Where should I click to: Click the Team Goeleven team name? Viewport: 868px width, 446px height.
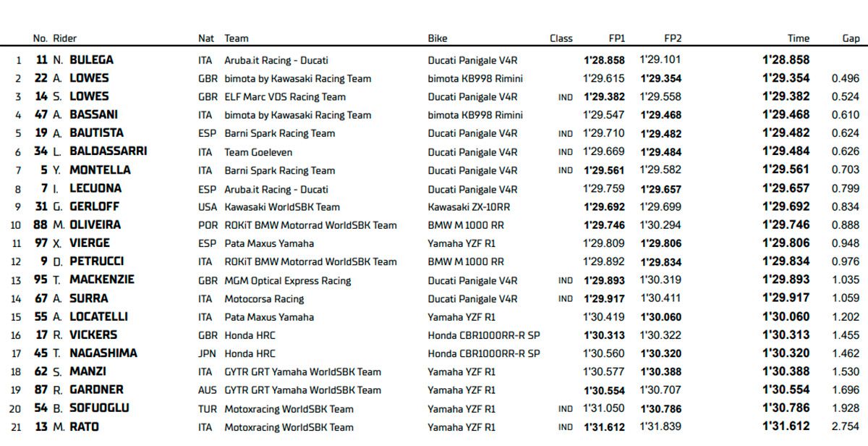coord(252,152)
